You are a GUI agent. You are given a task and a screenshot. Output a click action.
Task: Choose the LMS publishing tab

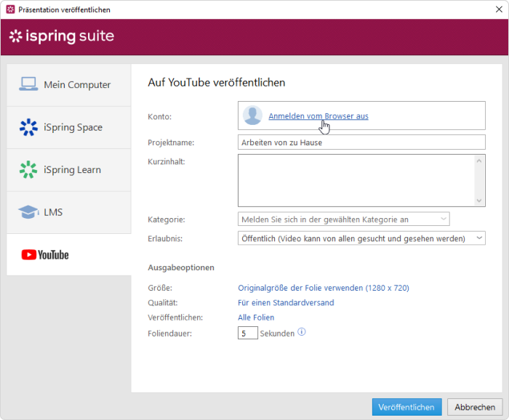(69, 212)
